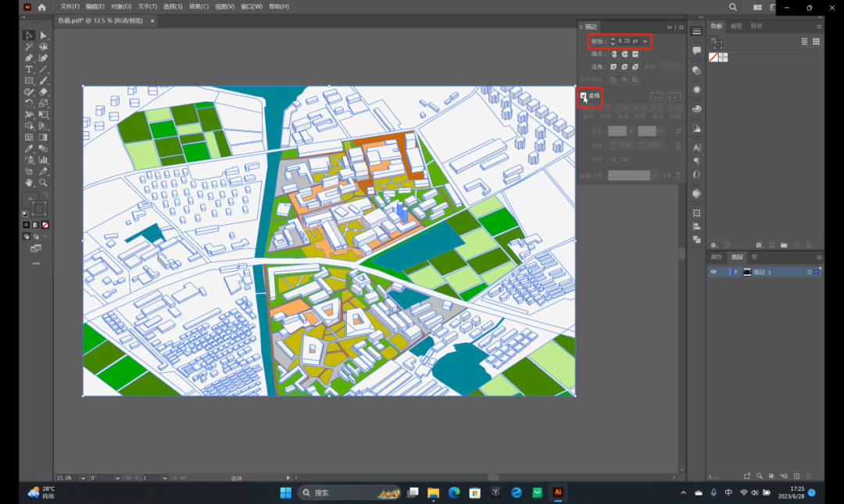Set paint mode to None
This screenshot has width=844, height=504.
[45, 225]
